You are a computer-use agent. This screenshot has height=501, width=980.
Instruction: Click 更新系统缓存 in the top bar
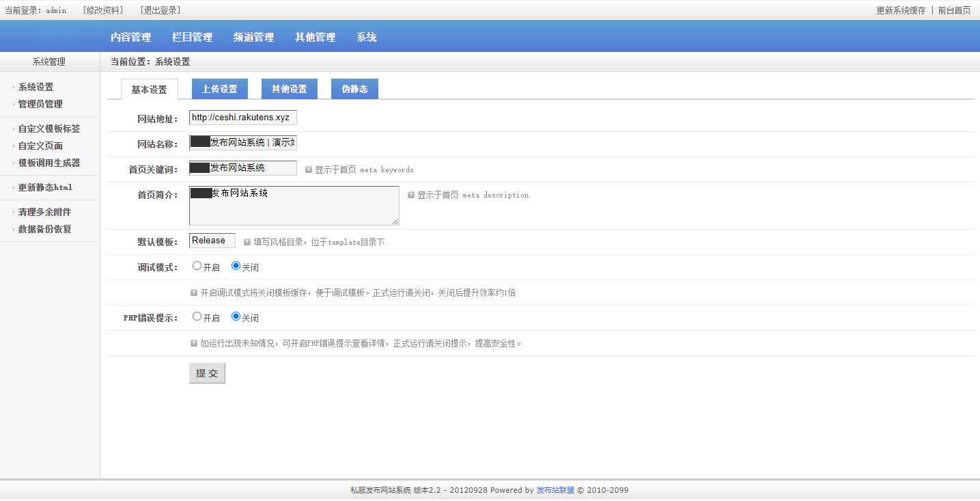point(901,10)
